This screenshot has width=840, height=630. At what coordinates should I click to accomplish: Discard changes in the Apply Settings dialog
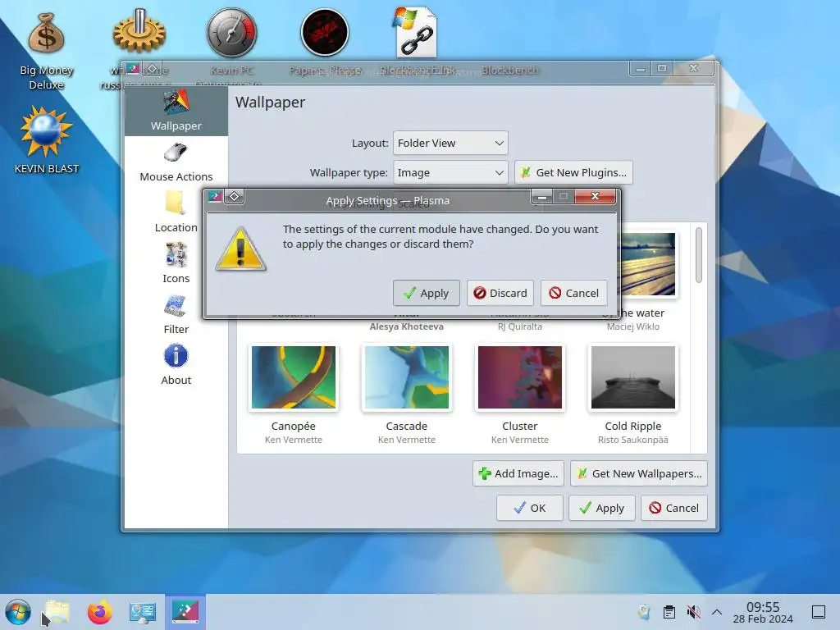pyautogui.click(x=500, y=293)
